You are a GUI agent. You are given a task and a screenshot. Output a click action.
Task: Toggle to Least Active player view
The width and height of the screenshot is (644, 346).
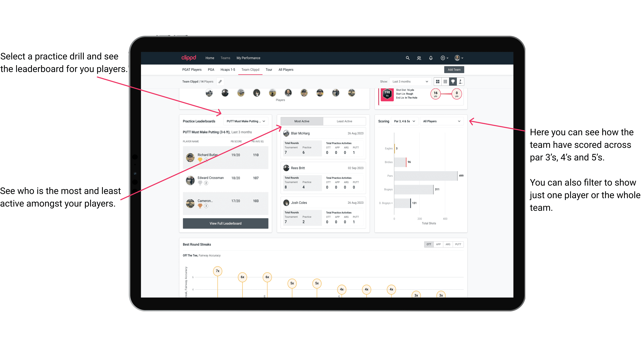[344, 121]
